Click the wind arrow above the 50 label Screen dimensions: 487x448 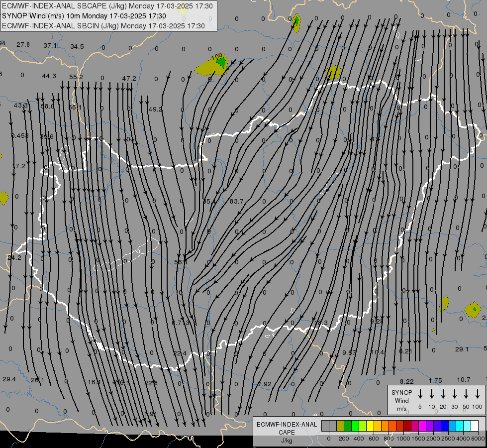(x=466, y=394)
